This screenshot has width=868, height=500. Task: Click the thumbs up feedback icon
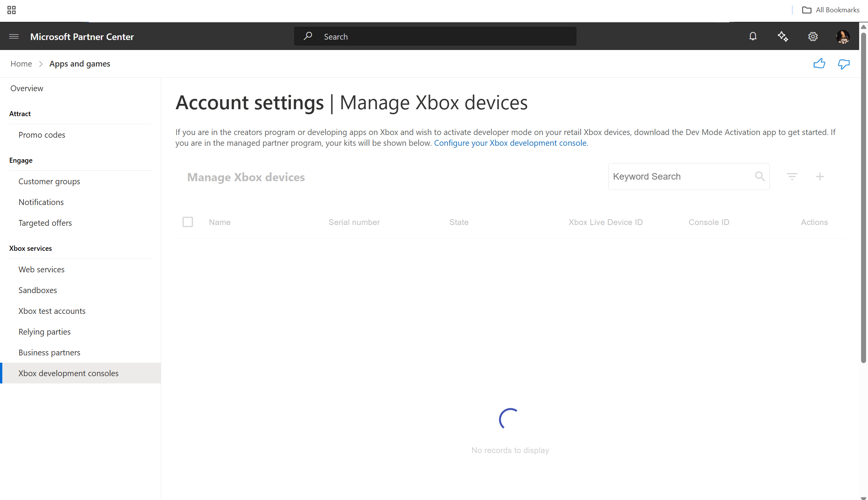(x=819, y=64)
